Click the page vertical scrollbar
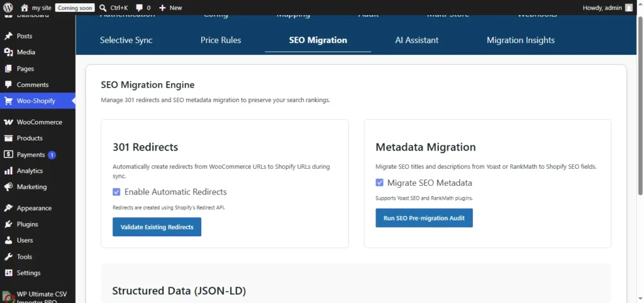Viewport: 644px width, 303px height. point(640,105)
